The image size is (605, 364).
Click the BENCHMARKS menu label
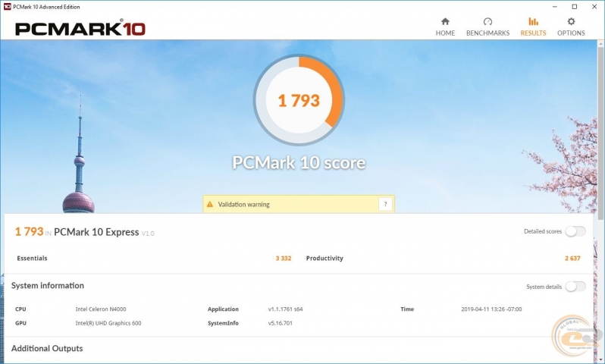click(x=487, y=33)
